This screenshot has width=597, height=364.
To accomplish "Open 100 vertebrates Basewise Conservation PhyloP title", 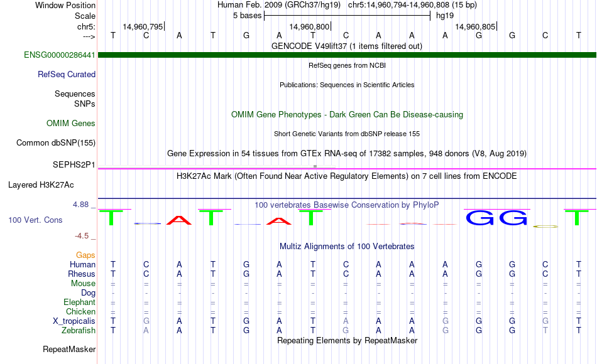I will pos(347,205).
